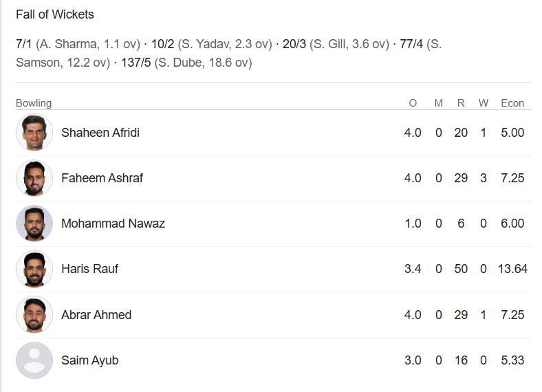Select the 137/5 S. Dube wicket entry

click(186, 63)
